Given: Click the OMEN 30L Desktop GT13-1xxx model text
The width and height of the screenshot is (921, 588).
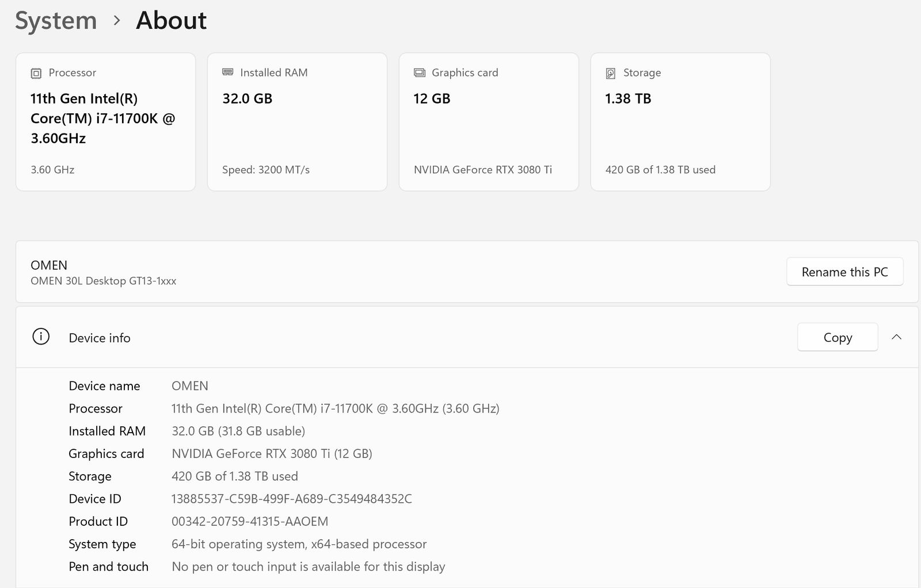Looking at the screenshot, I should click(104, 281).
